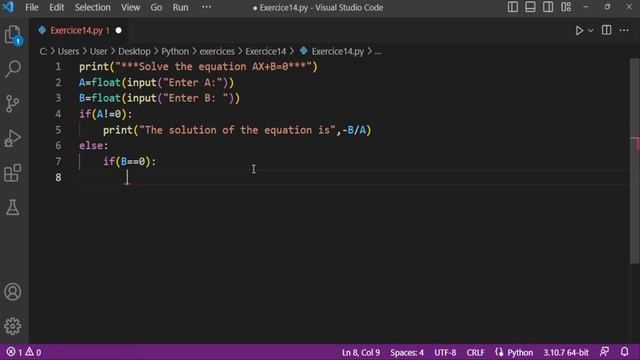The width and height of the screenshot is (640, 360).
Task: Open the Go menu
Action: [156, 7]
